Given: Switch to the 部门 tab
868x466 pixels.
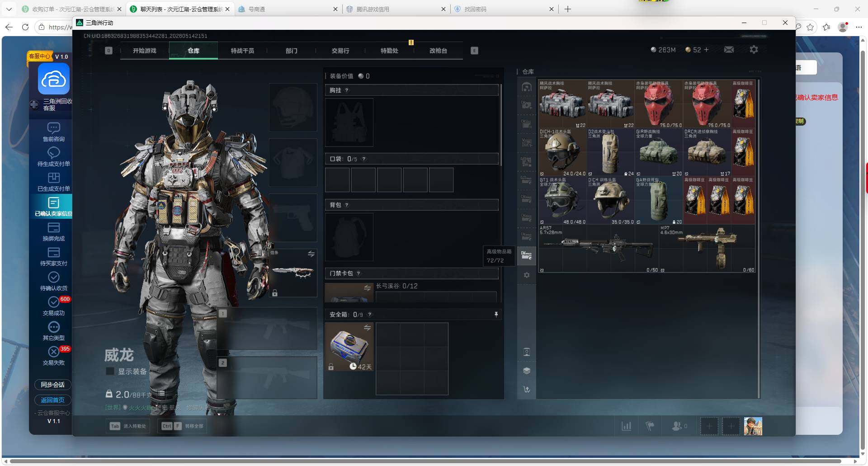Looking at the screenshot, I should 291,51.
